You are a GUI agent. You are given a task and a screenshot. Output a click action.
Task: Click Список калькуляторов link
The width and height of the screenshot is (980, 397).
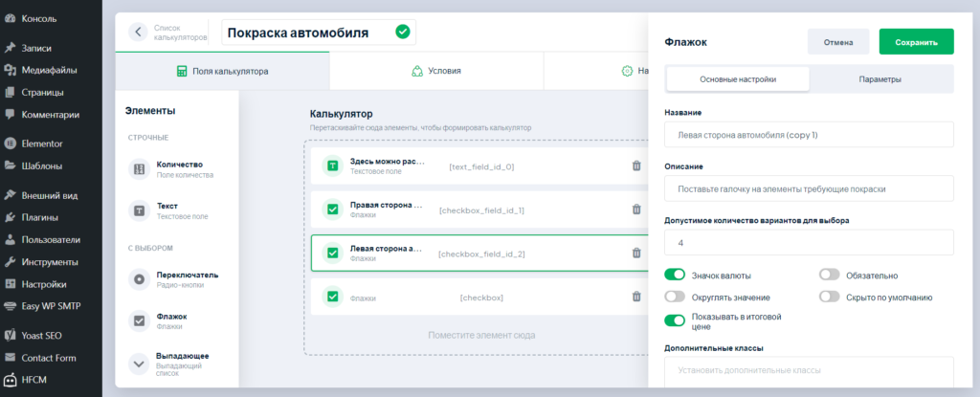point(180,33)
